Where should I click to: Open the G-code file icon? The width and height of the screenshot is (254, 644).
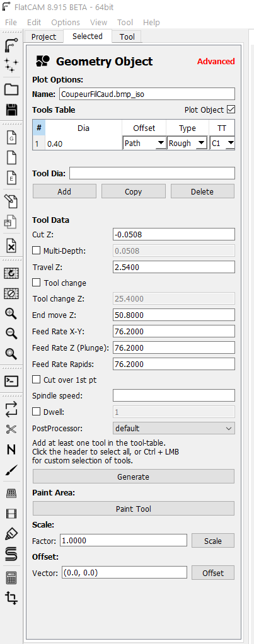[11, 138]
